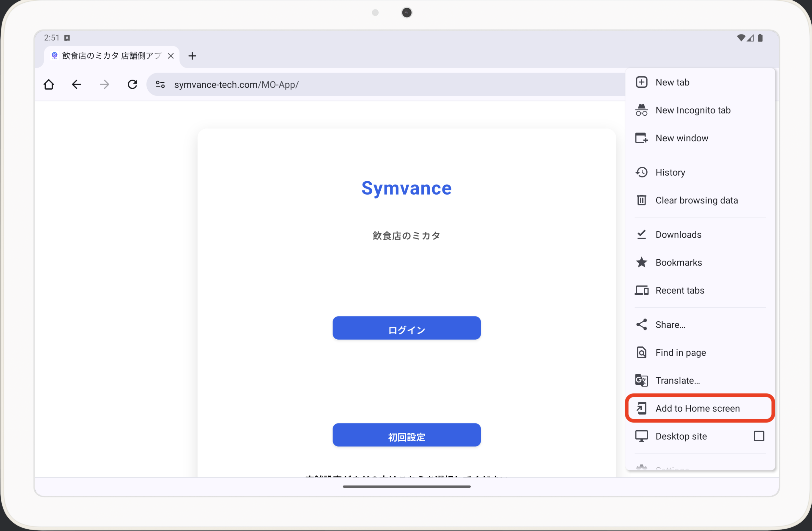Choose New window menu entry
Image resolution: width=812 pixels, height=531 pixels.
pos(700,138)
